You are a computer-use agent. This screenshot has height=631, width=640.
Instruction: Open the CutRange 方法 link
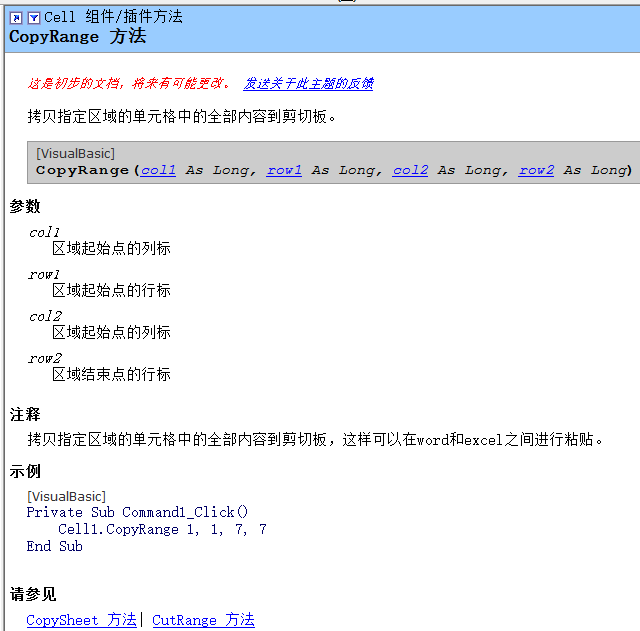pos(203,620)
